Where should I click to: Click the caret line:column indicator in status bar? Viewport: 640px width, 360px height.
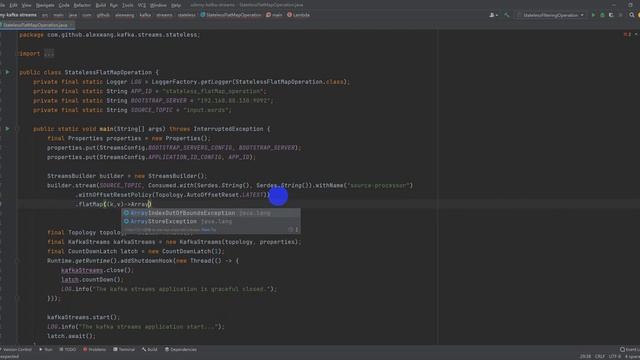pyautogui.click(x=585, y=356)
